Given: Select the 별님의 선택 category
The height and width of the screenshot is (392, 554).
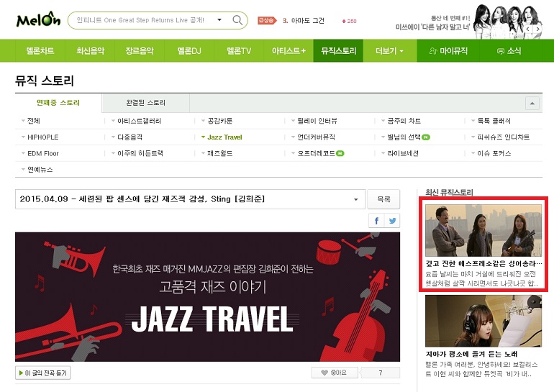Looking at the screenshot, I should click(x=405, y=137).
